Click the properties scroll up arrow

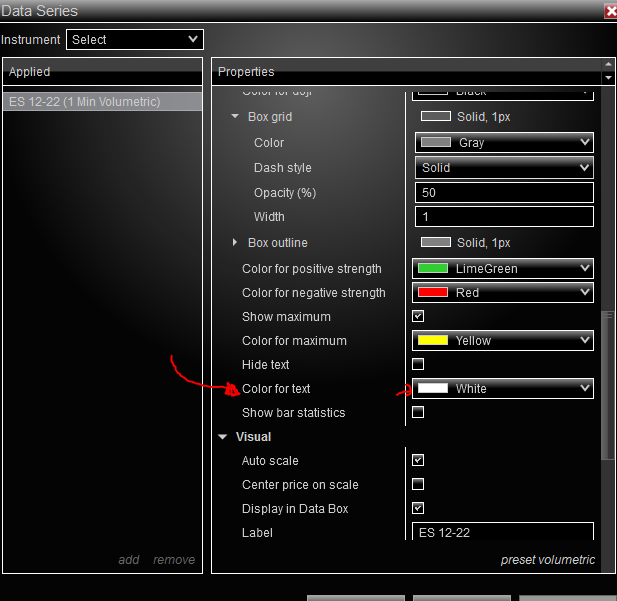tap(608, 64)
